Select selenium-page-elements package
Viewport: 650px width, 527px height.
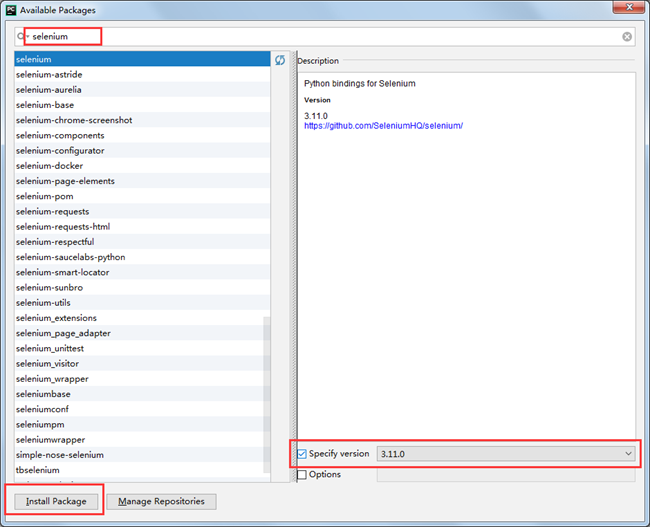(142, 181)
